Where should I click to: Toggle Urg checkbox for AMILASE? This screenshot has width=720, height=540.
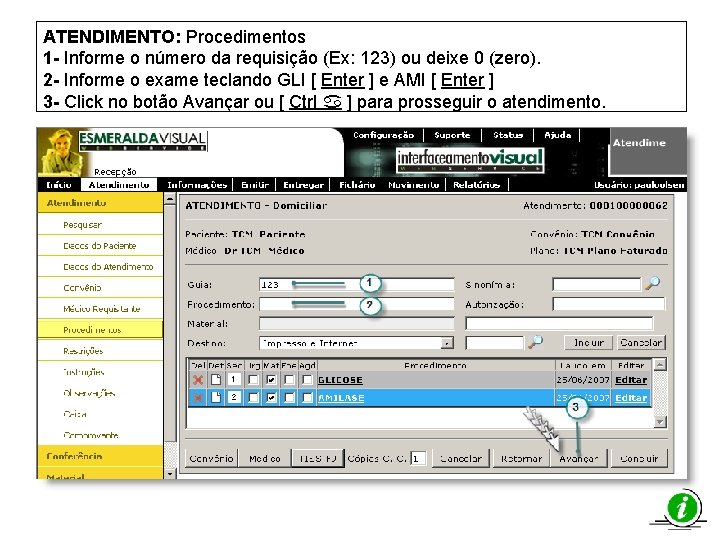coord(253,398)
